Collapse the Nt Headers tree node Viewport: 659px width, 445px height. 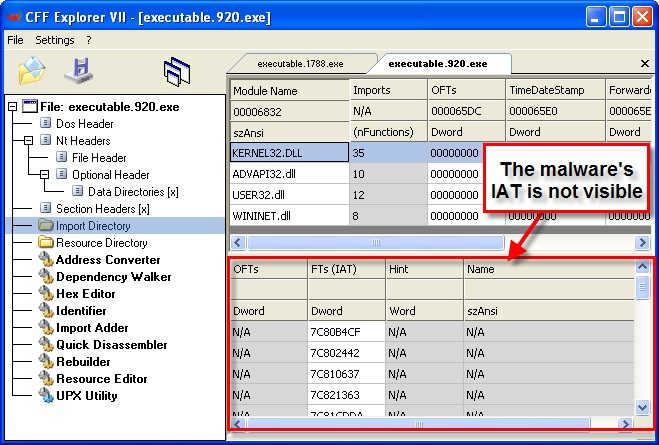pos(29,141)
